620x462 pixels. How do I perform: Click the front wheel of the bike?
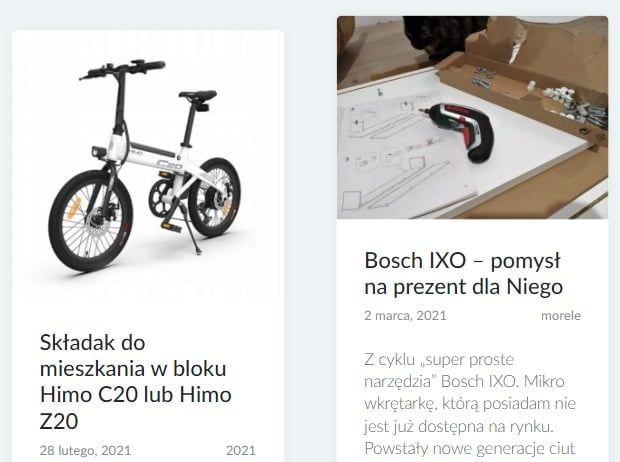[x=91, y=221]
